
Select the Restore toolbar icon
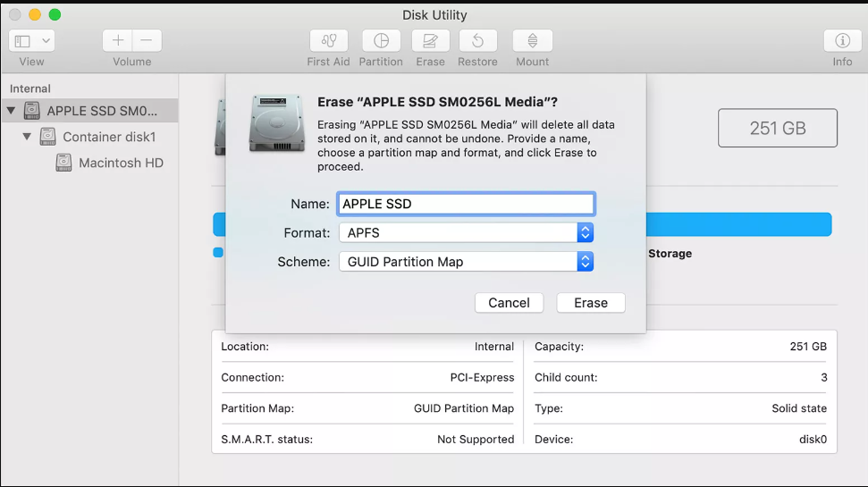(x=477, y=41)
